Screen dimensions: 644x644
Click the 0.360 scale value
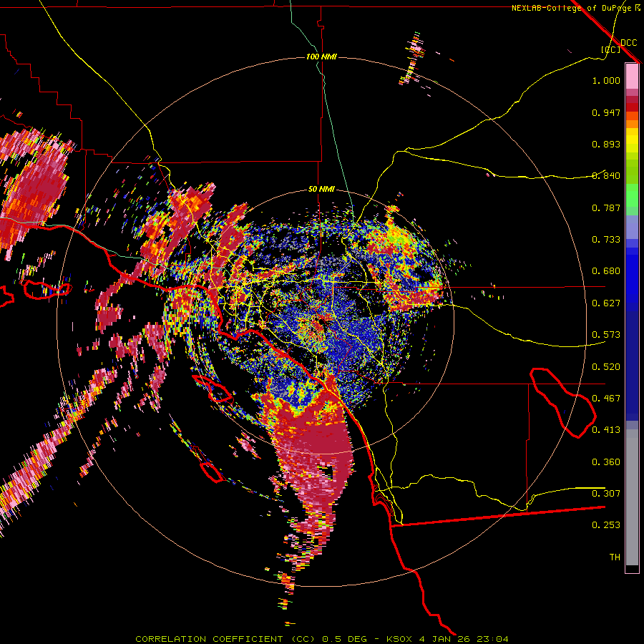(606, 462)
